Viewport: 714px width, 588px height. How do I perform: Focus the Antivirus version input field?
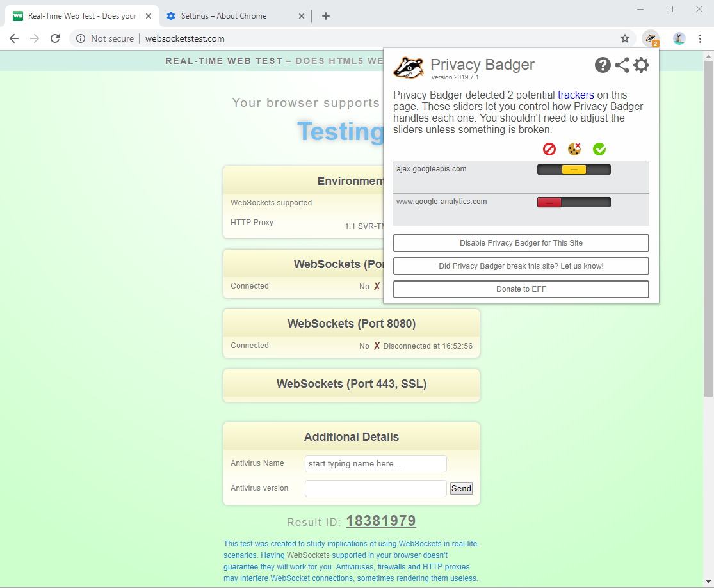(376, 488)
